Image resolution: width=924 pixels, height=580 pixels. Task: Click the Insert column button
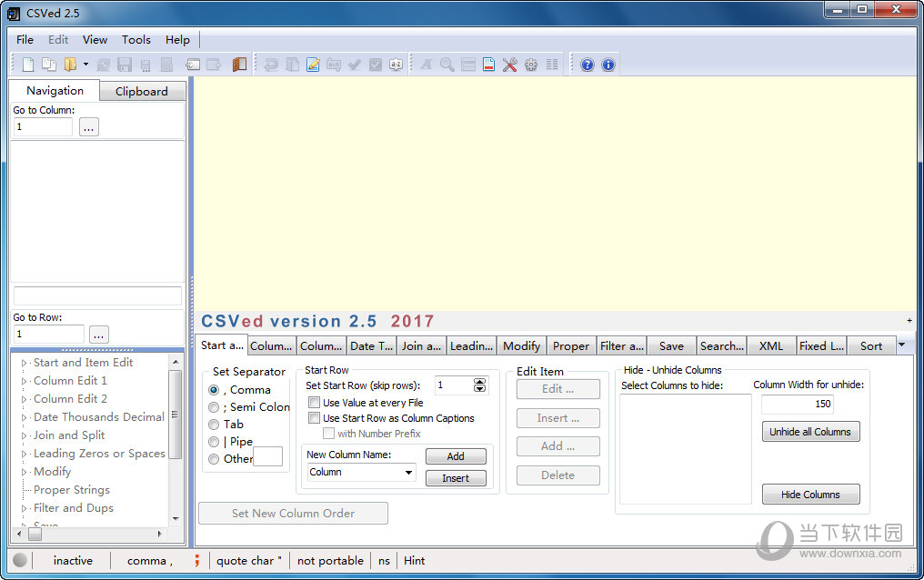tap(456, 478)
